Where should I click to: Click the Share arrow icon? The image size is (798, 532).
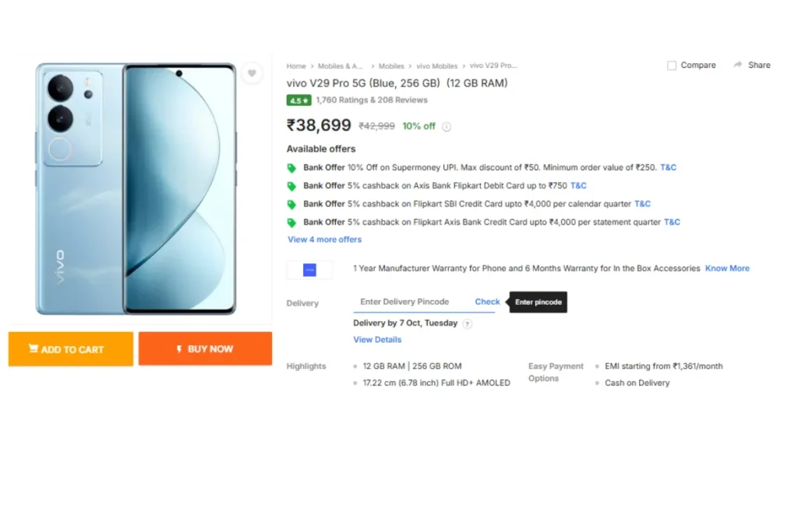[737, 65]
